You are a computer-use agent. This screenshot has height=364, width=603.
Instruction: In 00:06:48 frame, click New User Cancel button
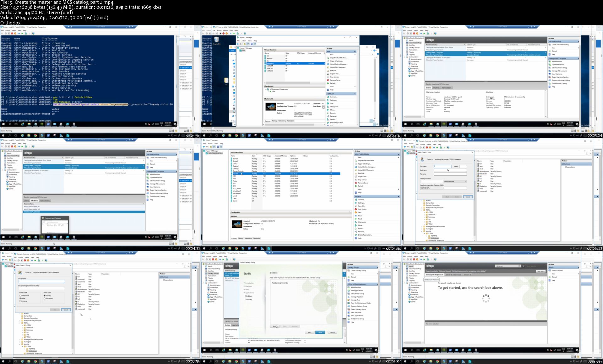pos(468,197)
